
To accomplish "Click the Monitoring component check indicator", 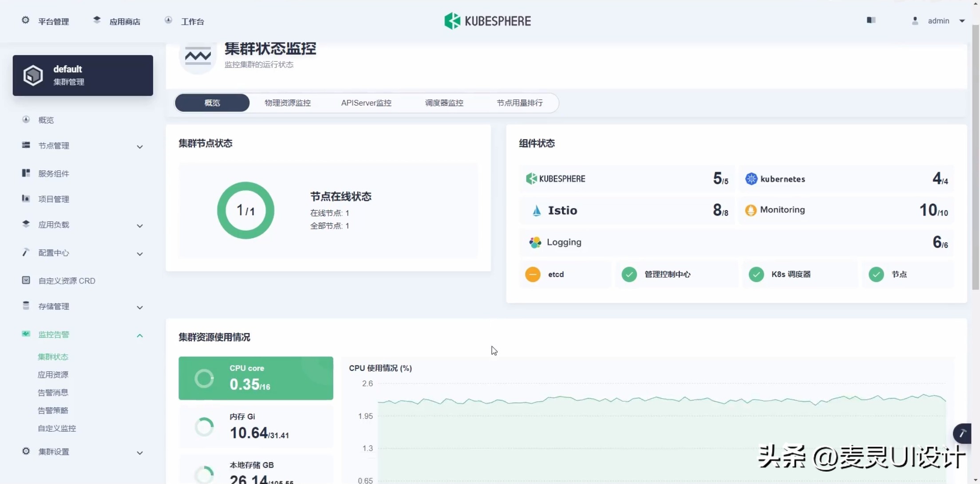I will coord(750,210).
